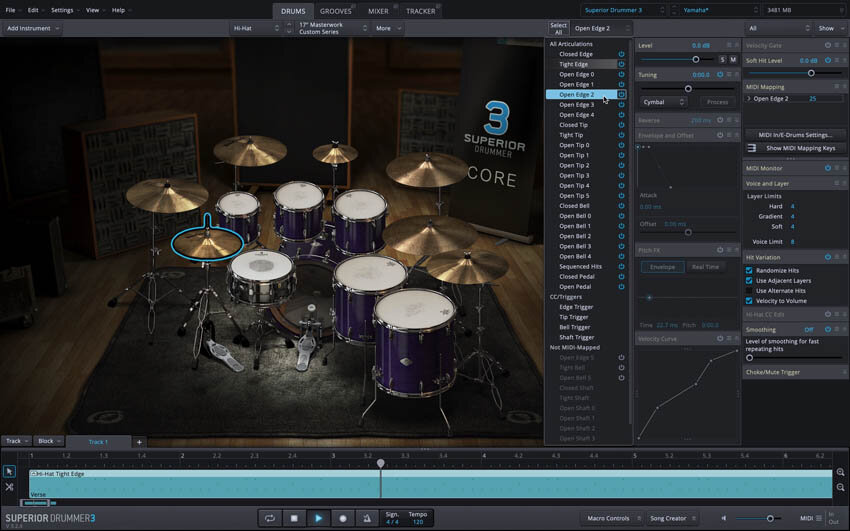850x531 pixels.
Task: Toggle power for Open Edge 0 articulation
Action: click(x=621, y=74)
